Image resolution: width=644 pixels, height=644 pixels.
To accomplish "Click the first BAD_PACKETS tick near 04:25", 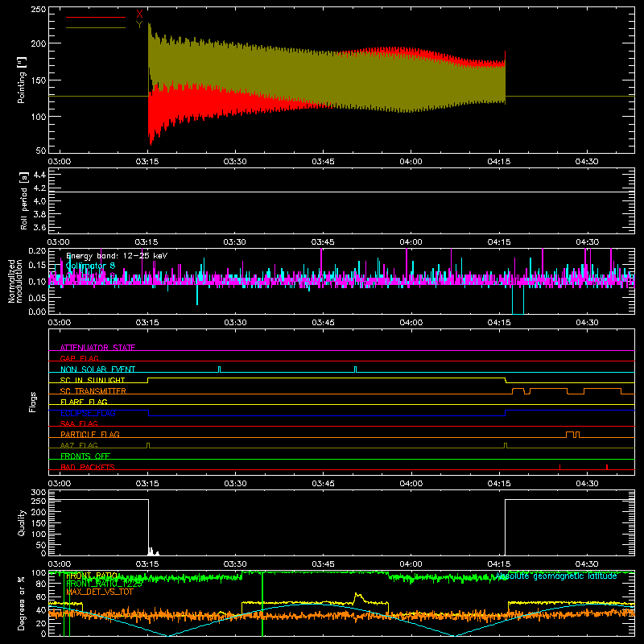I will click(559, 467).
